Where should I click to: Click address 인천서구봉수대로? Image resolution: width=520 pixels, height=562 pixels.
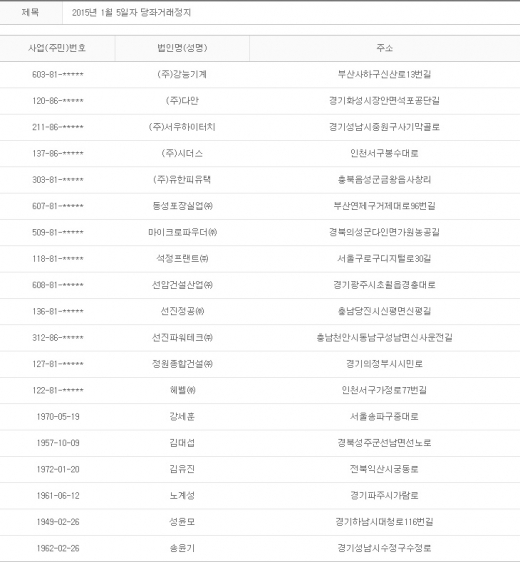(385, 153)
